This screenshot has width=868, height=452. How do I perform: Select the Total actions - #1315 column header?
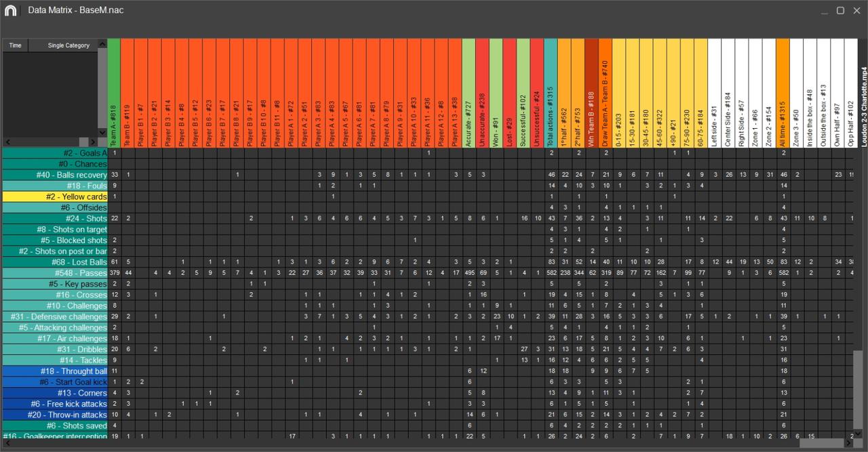551,93
